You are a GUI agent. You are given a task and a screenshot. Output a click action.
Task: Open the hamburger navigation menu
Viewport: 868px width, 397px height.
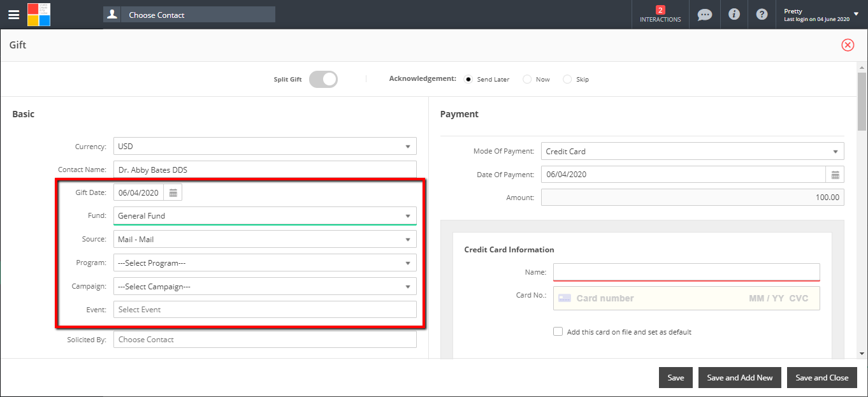click(x=13, y=15)
